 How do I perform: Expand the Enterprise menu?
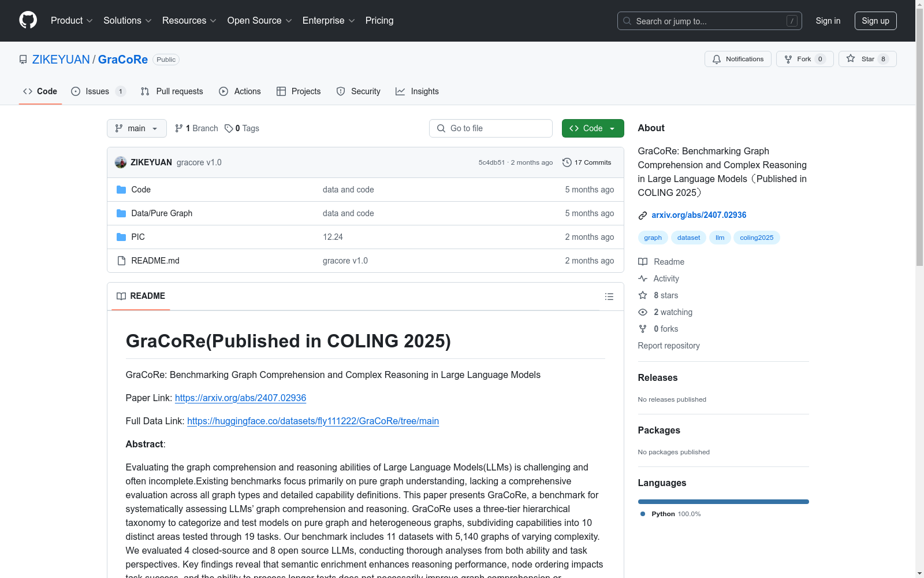pos(329,20)
